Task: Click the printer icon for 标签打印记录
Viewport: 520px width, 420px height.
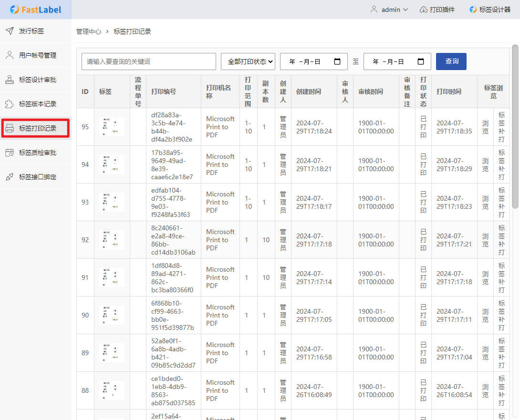Action: pos(10,128)
